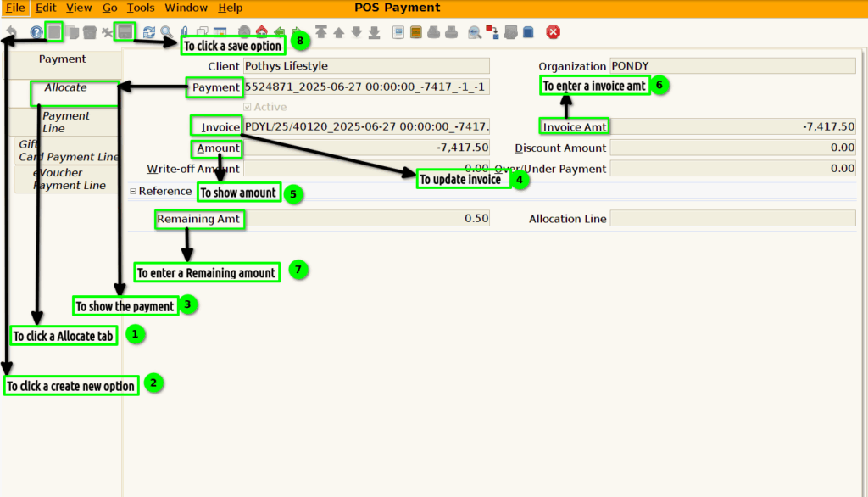This screenshot has width=868, height=497.
Task: Click the Over/Under Payment field
Action: 733,169
